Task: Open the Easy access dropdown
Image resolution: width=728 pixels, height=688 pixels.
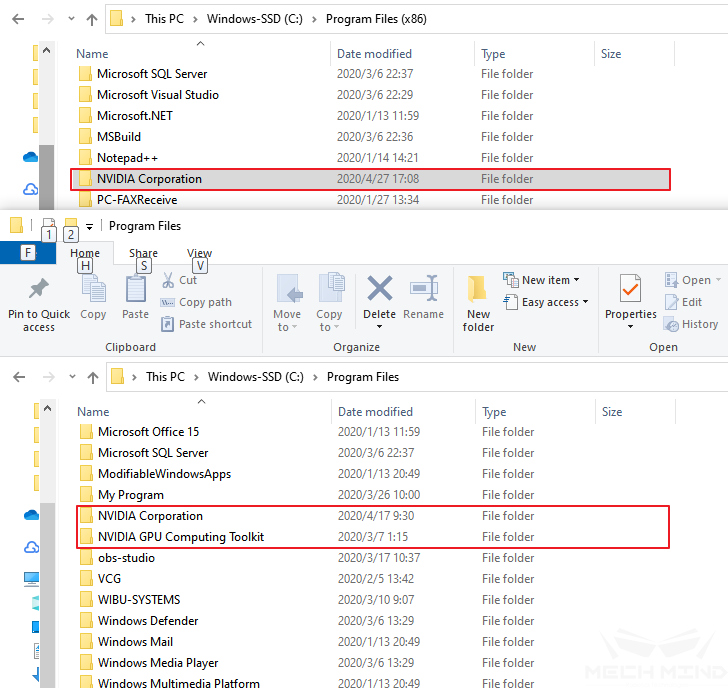Action: [x=546, y=302]
